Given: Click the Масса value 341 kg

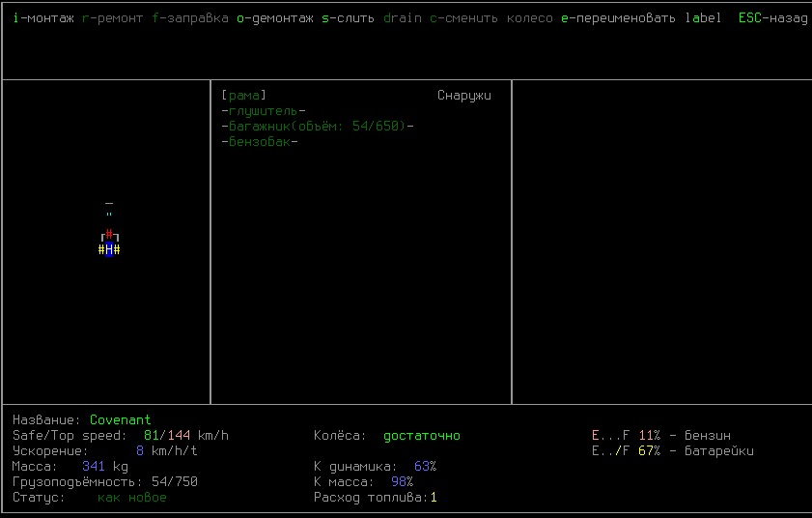Looking at the screenshot, I should [x=105, y=466].
